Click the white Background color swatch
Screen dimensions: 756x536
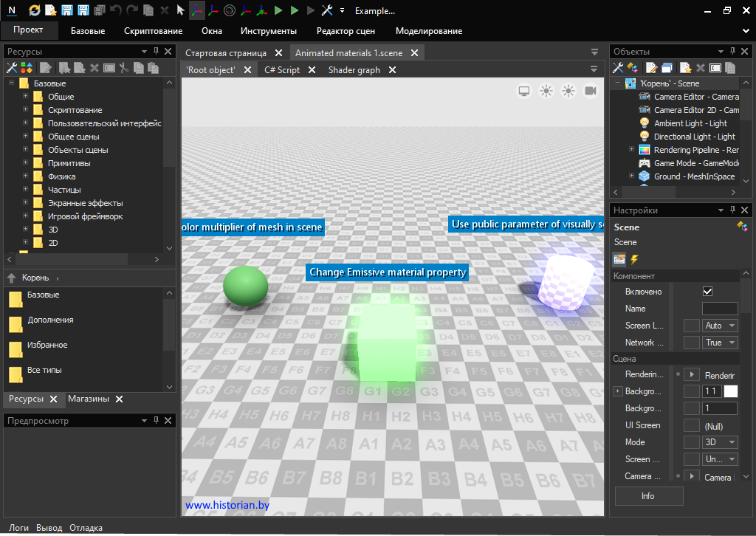[x=730, y=391]
